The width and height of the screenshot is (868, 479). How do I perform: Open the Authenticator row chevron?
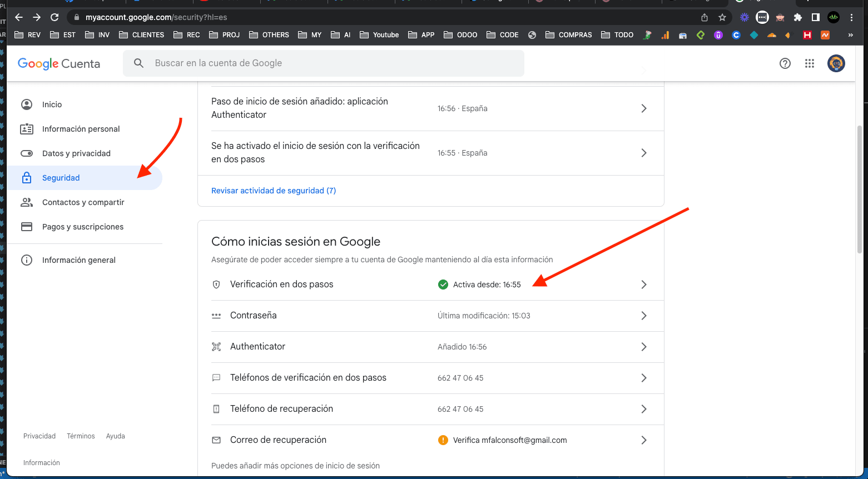(x=644, y=347)
